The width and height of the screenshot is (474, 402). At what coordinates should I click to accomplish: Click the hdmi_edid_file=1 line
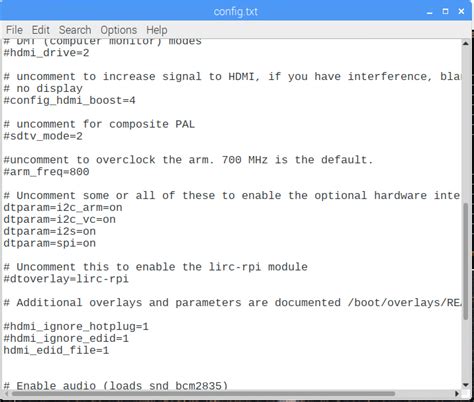[x=56, y=350]
